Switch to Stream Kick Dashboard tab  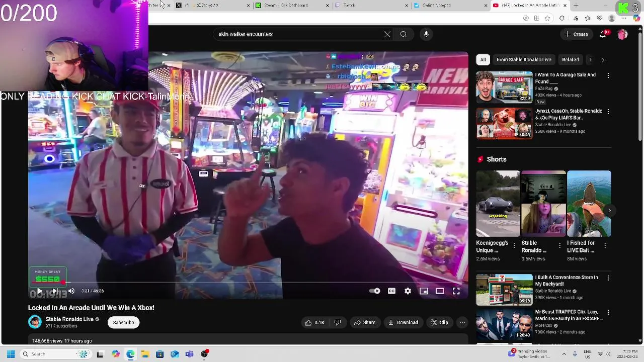click(x=292, y=6)
